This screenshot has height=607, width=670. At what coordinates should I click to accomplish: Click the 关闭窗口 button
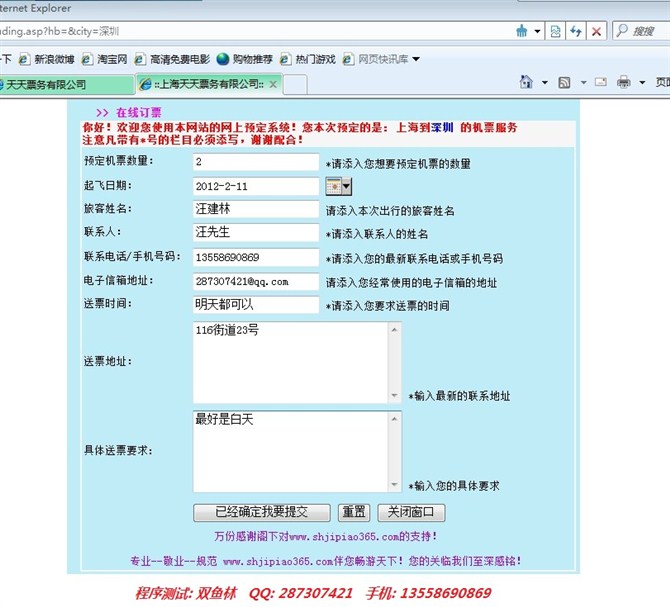tap(411, 512)
